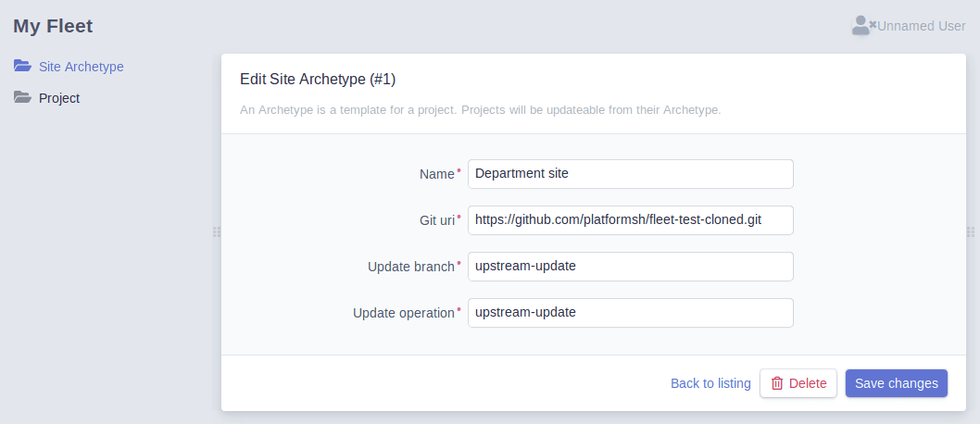Select the Update branch text box
This screenshot has width=980, height=424.
[631, 266]
